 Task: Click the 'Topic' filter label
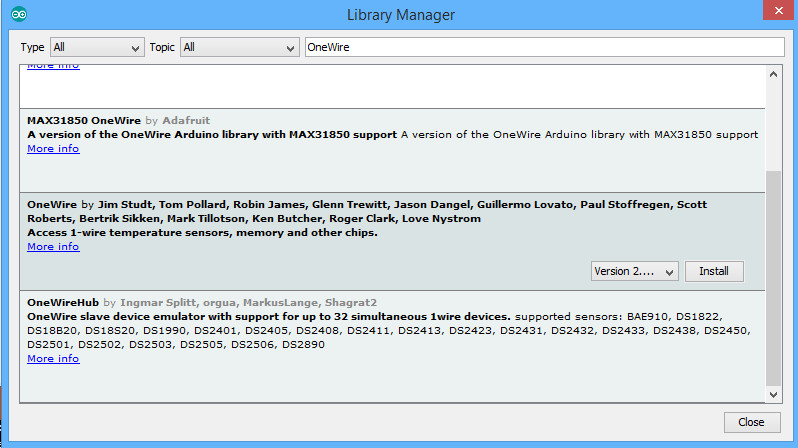pos(162,47)
